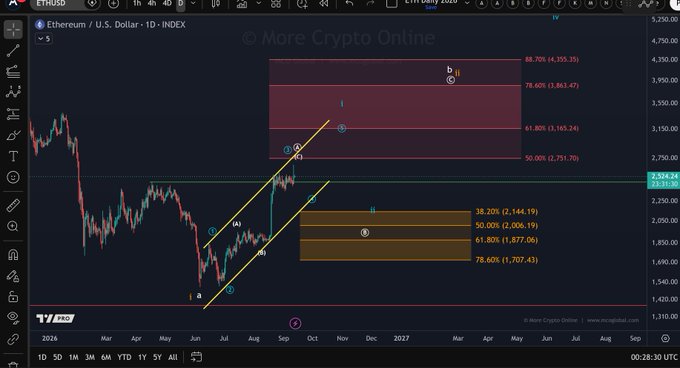This screenshot has height=368, width=680.
Task: Show All available data range
Action: tap(173, 357)
